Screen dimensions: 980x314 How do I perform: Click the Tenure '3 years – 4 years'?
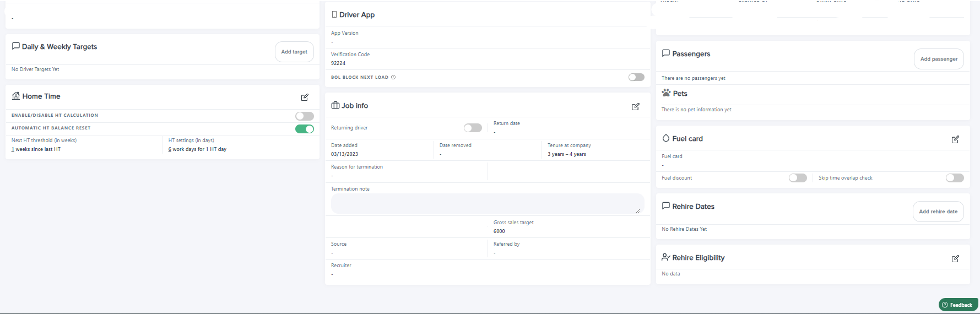567,154
